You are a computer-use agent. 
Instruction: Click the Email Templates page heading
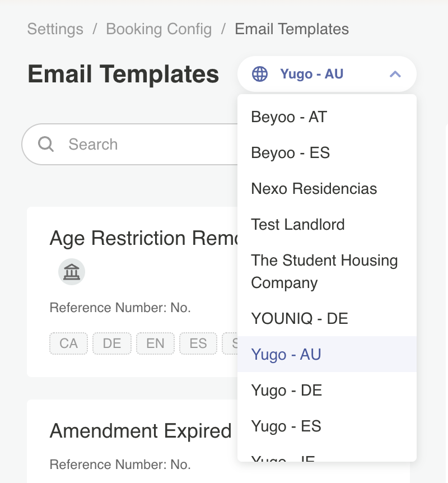coord(123,74)
